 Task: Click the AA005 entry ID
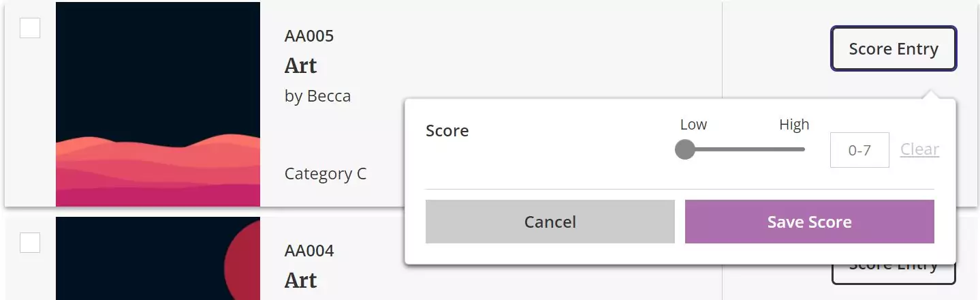coord(309,36)
